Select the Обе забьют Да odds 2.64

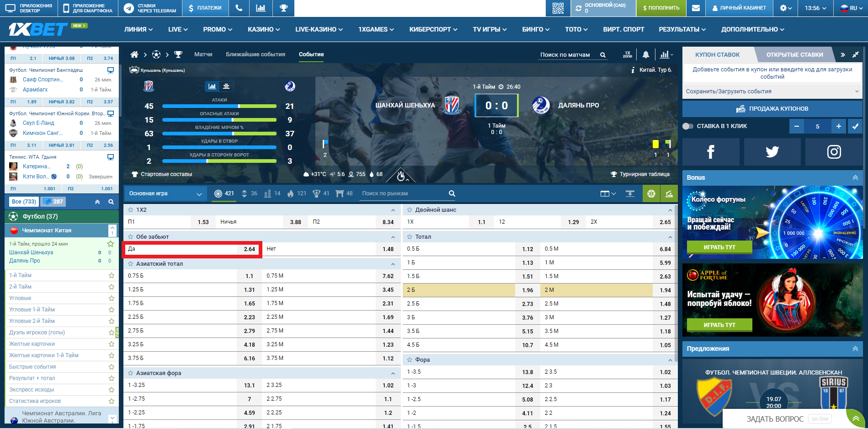192,249
